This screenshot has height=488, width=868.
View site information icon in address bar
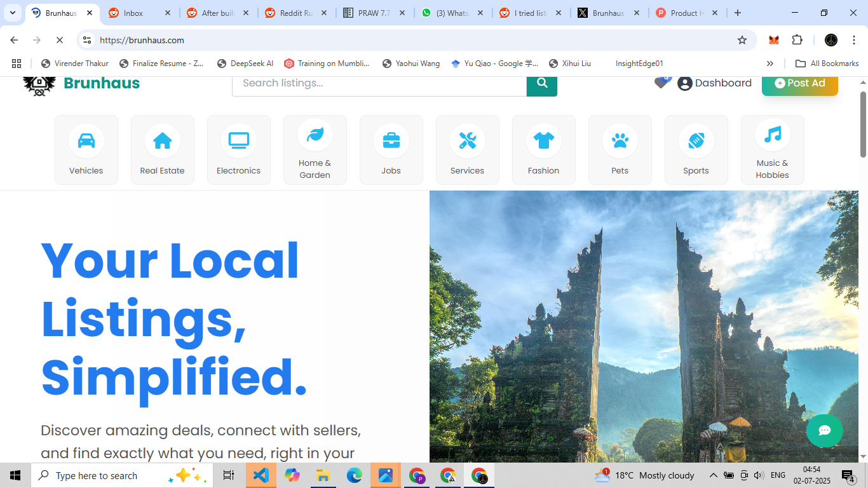(x=87, y=40)
